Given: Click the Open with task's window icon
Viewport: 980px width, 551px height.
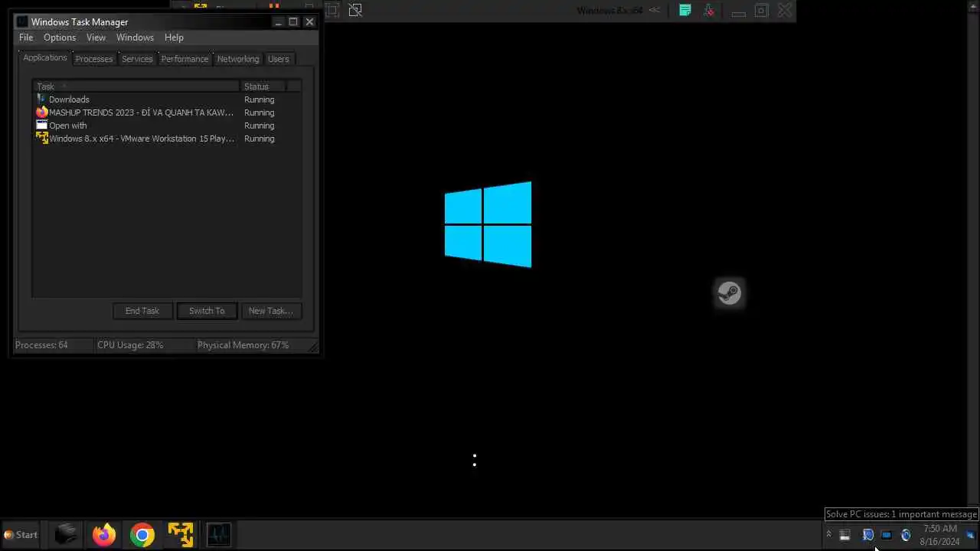Looking at the screenshot, I should (x=41, y=125).
